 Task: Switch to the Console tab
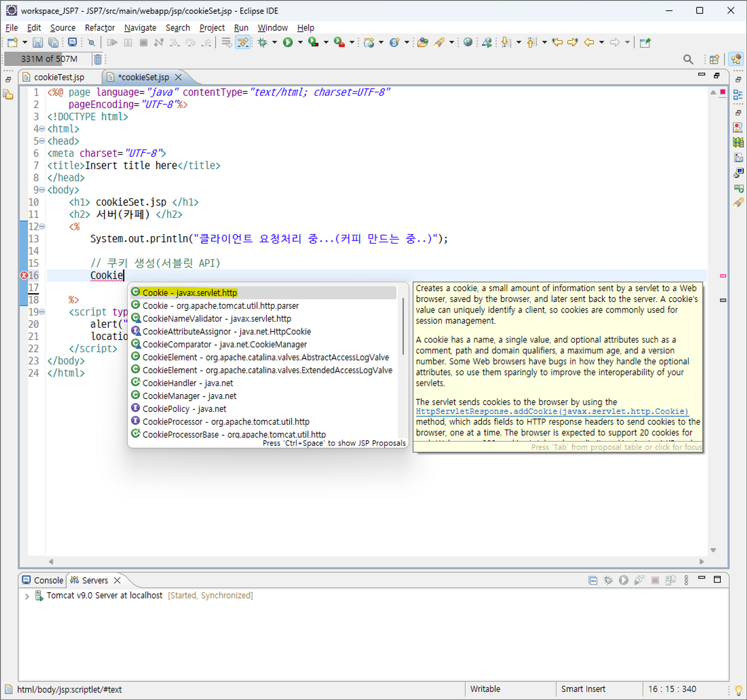pyautogui.click(x=43, y=580)
